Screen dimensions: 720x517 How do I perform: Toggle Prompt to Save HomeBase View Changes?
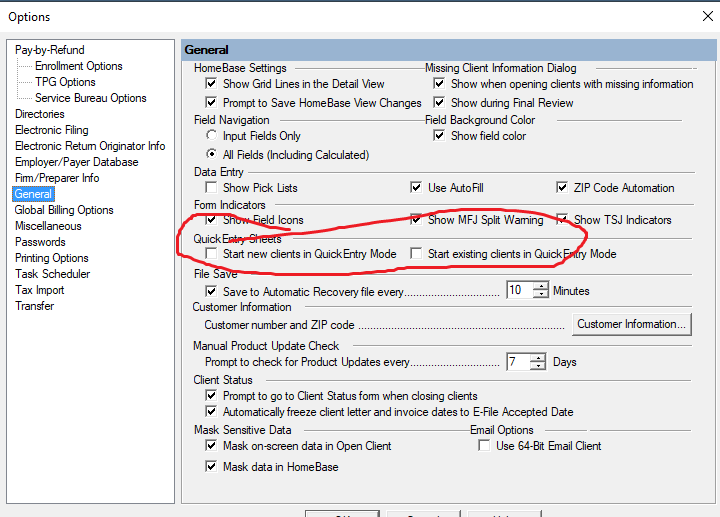[211, 103]
